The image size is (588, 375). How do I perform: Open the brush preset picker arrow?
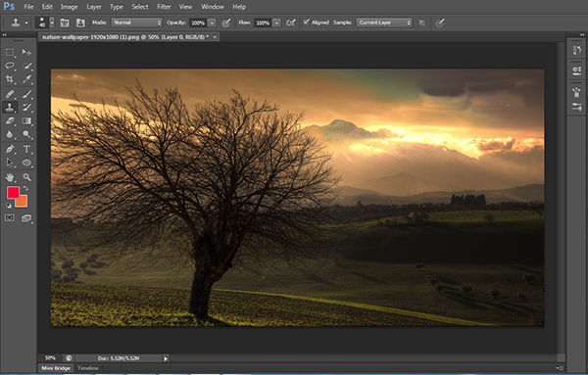[x=52, y=23]
